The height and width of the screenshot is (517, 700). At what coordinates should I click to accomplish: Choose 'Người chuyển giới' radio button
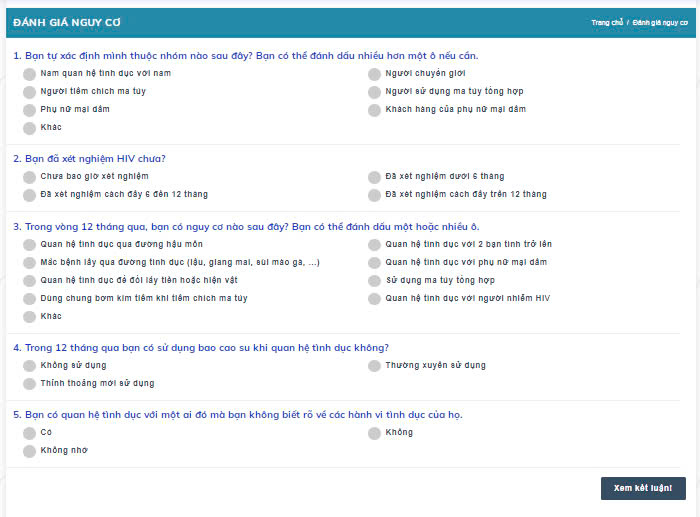374,74
